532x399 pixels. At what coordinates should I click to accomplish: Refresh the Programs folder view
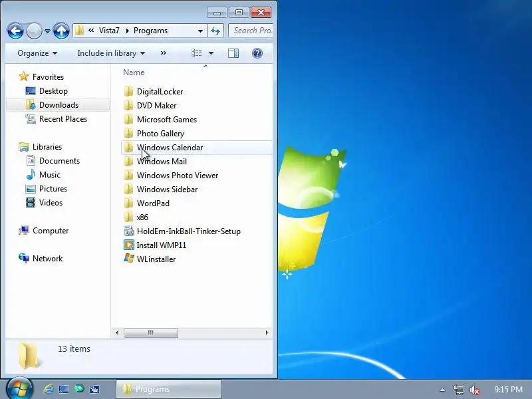pos(215,31)
